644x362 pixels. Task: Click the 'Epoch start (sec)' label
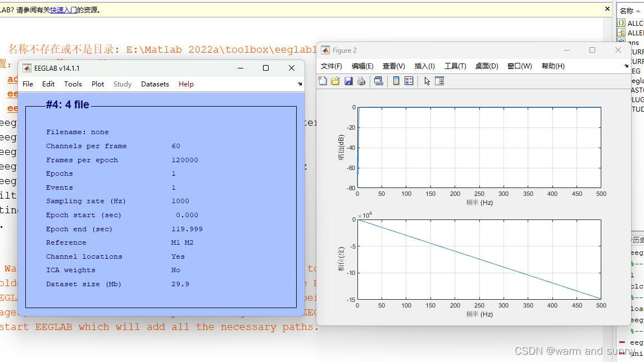coord(84,215)
